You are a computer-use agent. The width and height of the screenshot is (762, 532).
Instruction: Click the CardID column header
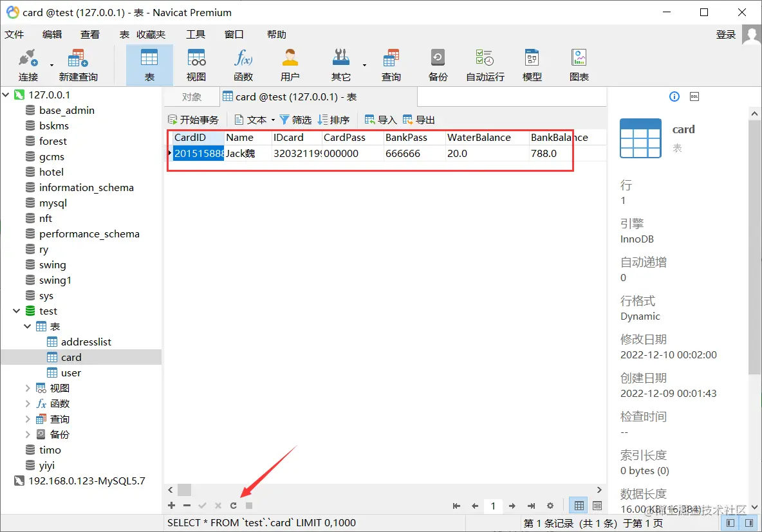pyautogui.click(x=198, y=138)
